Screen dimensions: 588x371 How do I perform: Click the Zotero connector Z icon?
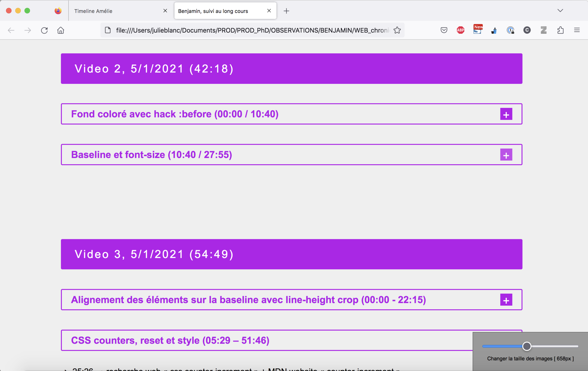[544, 30]
